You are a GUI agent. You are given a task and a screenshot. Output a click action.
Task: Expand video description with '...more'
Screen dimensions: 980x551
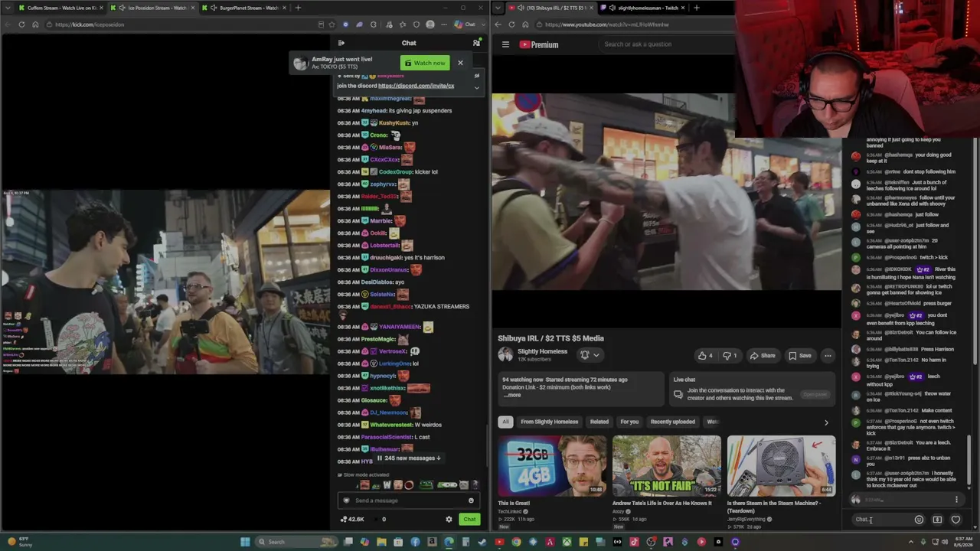(x=512, y=395)
